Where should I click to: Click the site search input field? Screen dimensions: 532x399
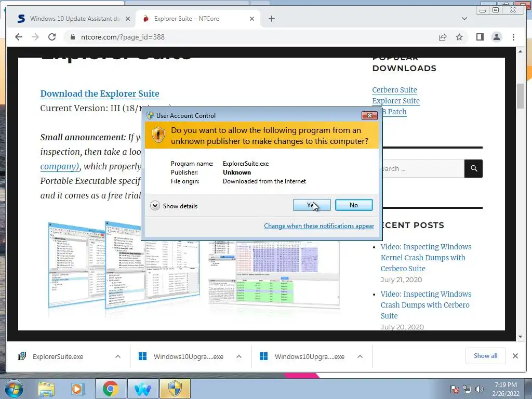422,169
